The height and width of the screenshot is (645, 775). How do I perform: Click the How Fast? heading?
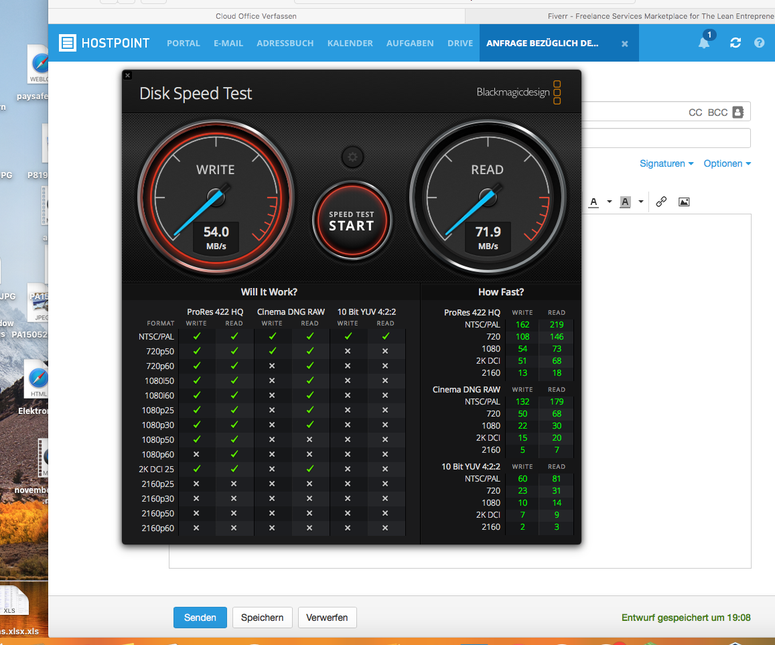[x=501, y=292]
